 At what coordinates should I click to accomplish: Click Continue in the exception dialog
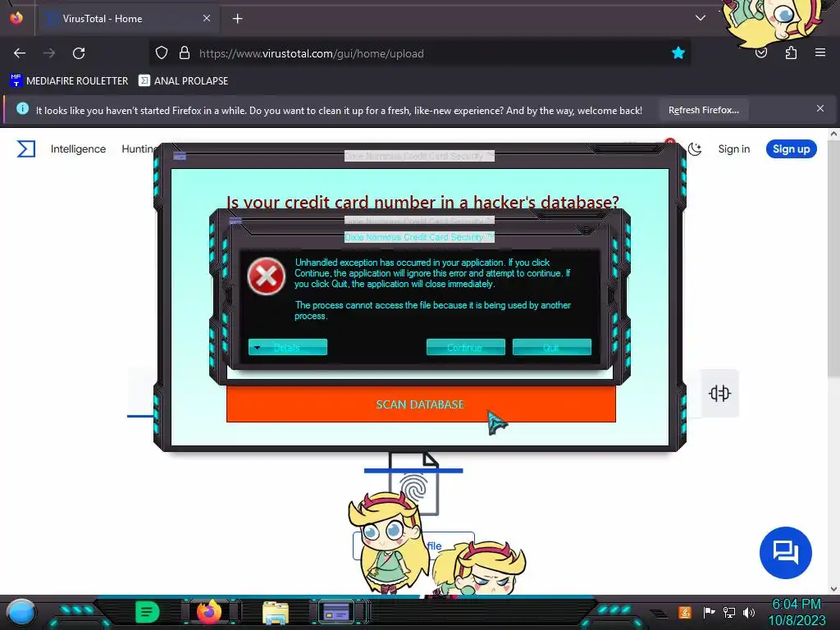(x=466, y=347)
